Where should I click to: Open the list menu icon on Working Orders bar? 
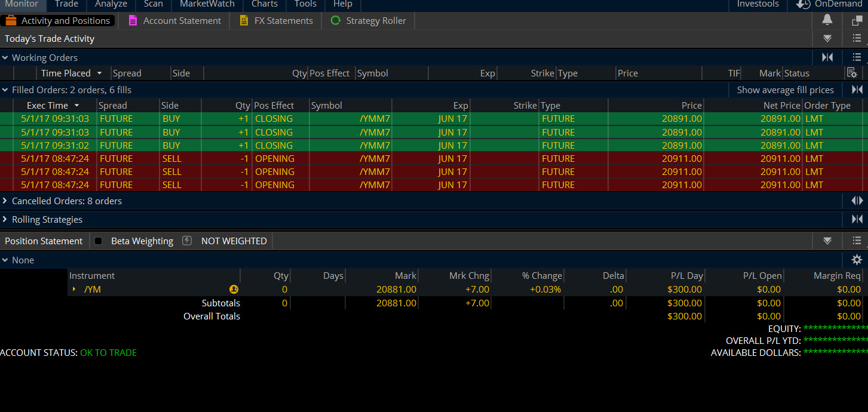pos(857,57)
